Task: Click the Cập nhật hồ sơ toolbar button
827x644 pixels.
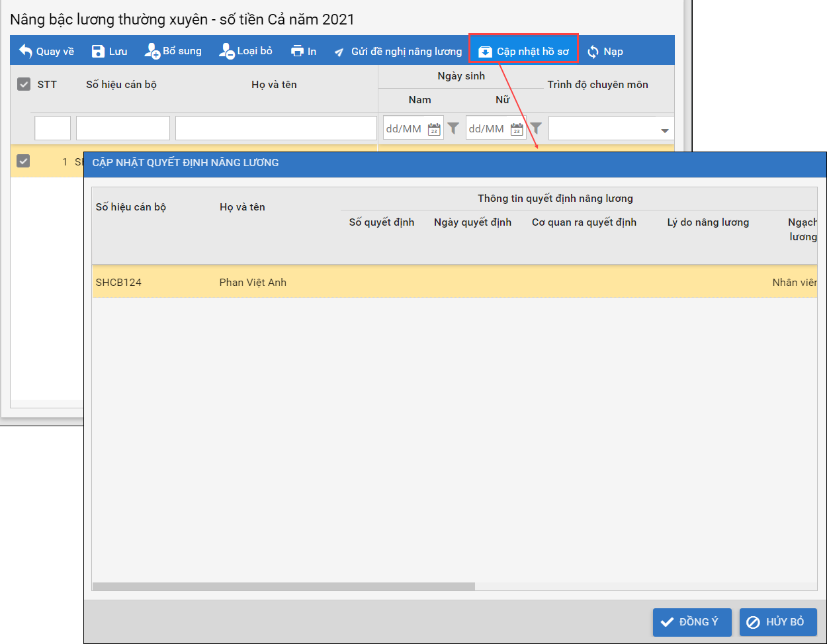Action: pos(524,51)
